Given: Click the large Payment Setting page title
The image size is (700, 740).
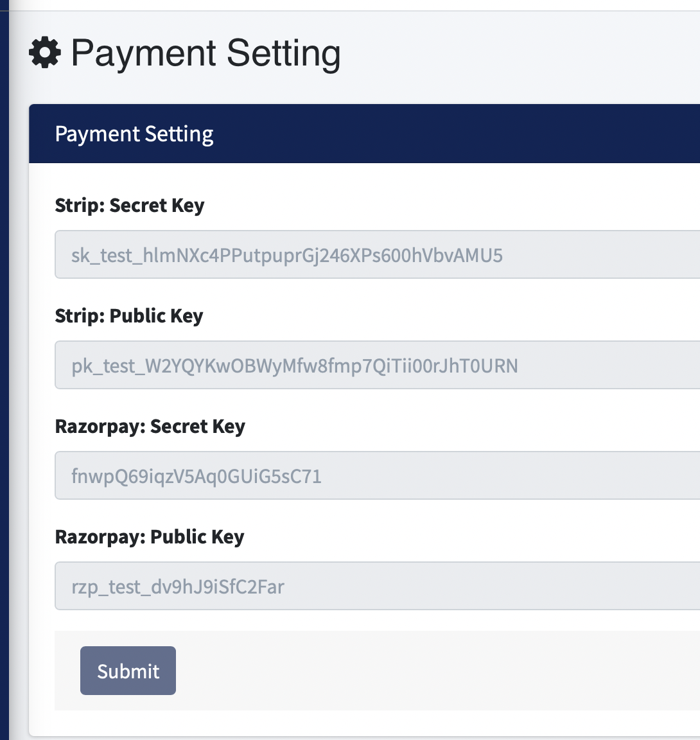Looking at the screenshot, I should pyautogui.click(x=206, y=53).
